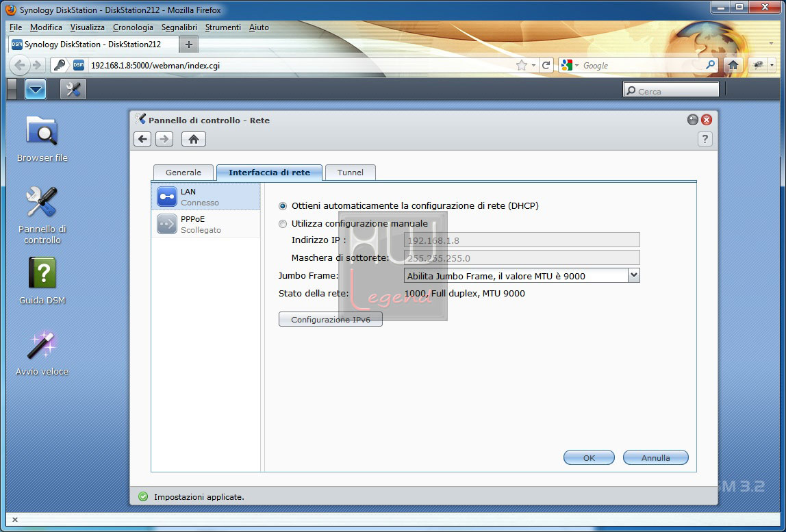Click the network status text 1000, Full duplex
The image size is (786, 532).
pyautogui.click(x=465, y=293)
